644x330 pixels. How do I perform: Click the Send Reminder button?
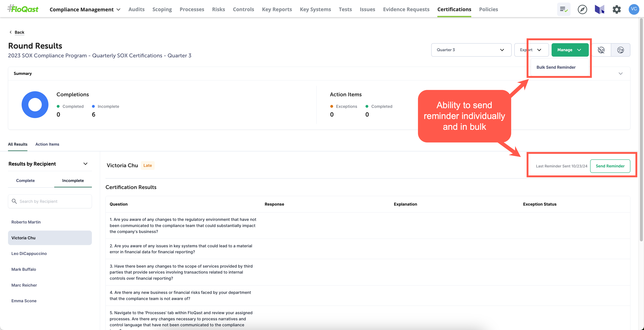coord(610,166)
